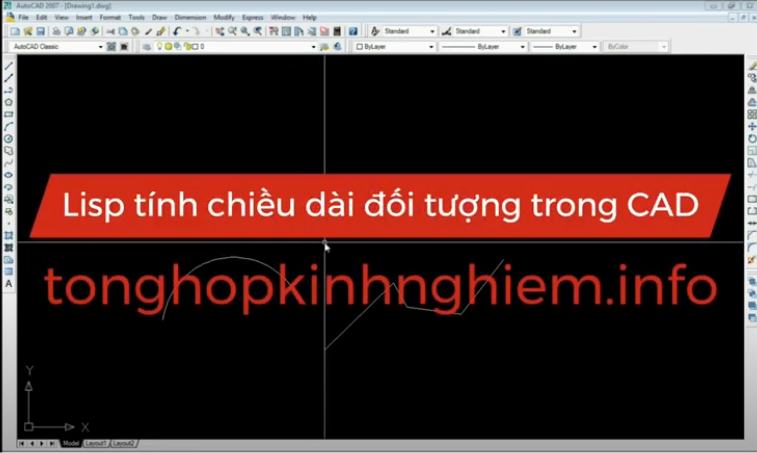757x453 pixels.
Task: Open the Express menu
Action: point(252,17)
